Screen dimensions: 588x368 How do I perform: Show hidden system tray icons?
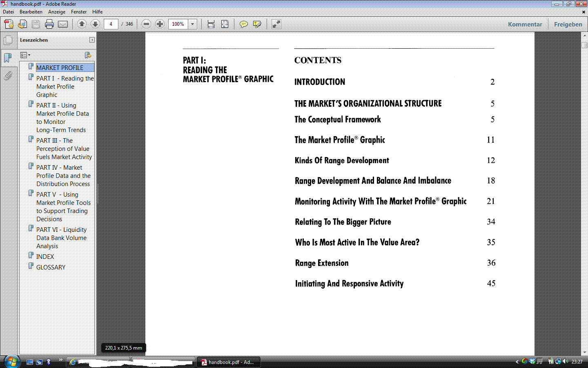point(517,361)
